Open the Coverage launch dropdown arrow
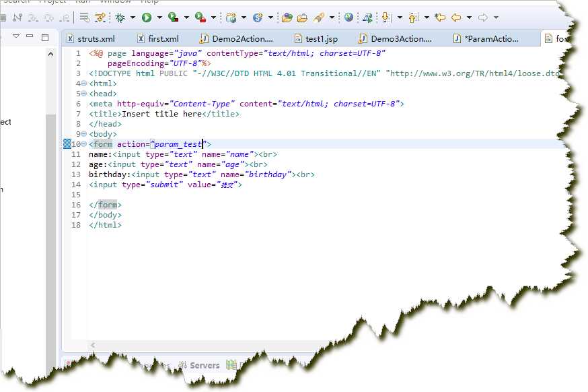Viewport: 588px width, 392px height. (x=186, y=18)
